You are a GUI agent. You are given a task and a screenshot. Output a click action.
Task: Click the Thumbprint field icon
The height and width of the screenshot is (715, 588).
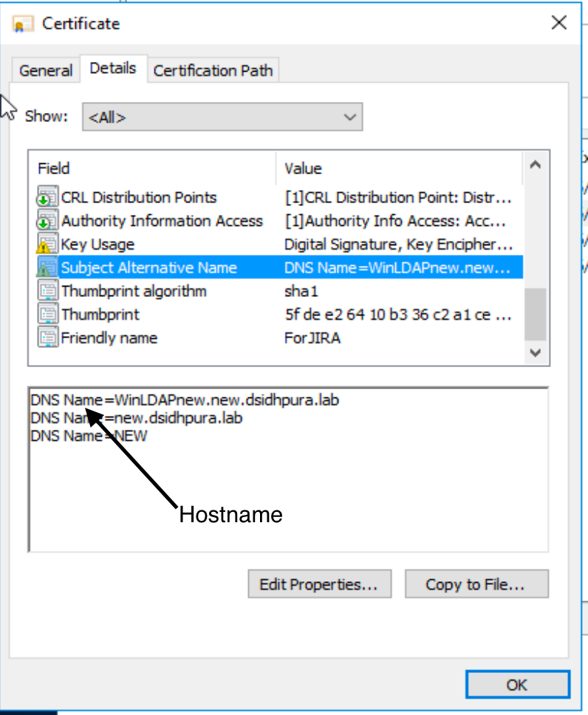coord(47,314)
